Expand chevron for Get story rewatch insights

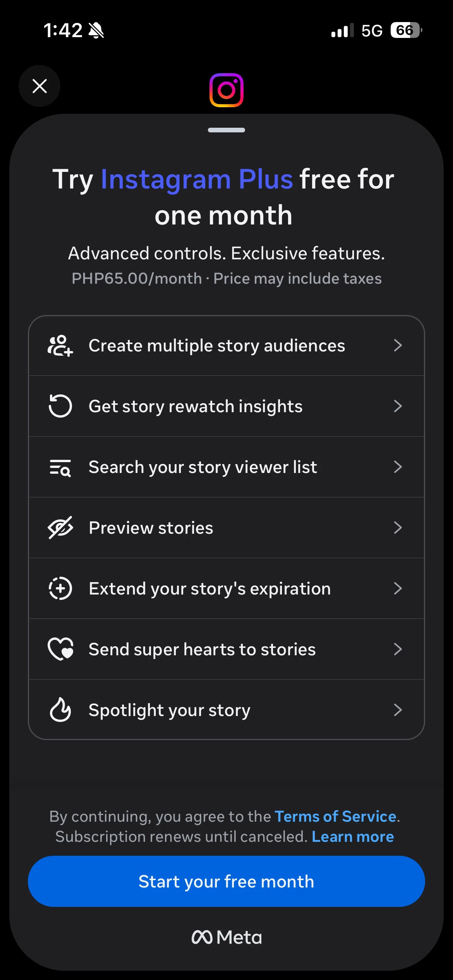point(398,406)
